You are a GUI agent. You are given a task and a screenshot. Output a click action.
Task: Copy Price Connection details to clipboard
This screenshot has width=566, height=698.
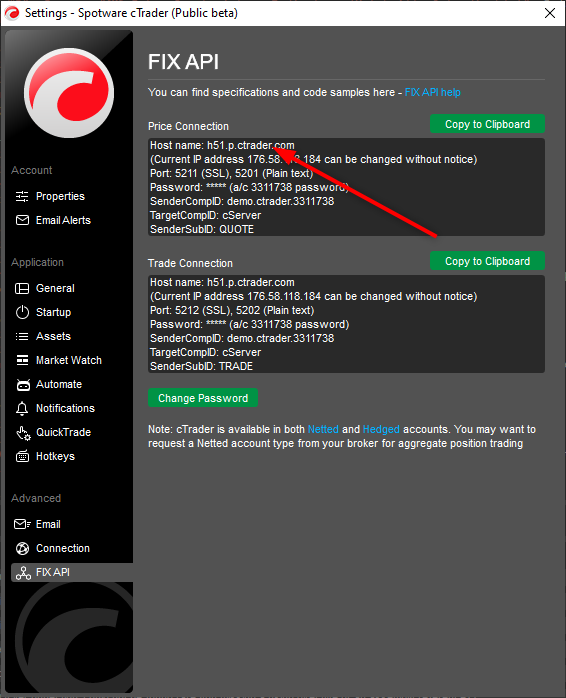click(487, 124)
